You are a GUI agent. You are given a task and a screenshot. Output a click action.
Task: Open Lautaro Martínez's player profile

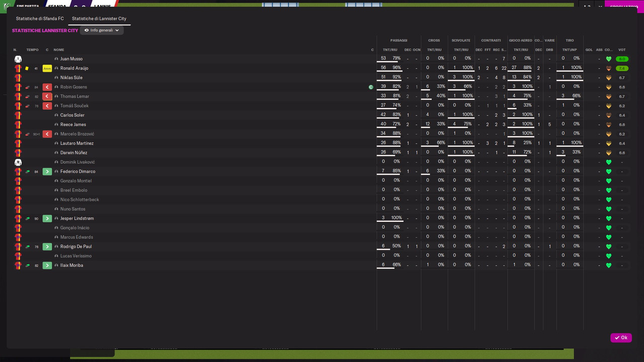(x=77, y=143)
